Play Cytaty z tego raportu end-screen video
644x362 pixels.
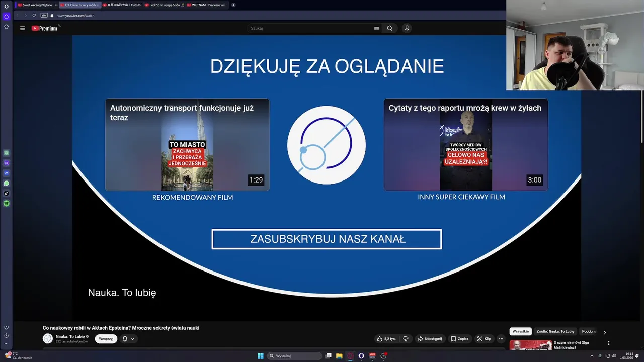pos(466,144)
